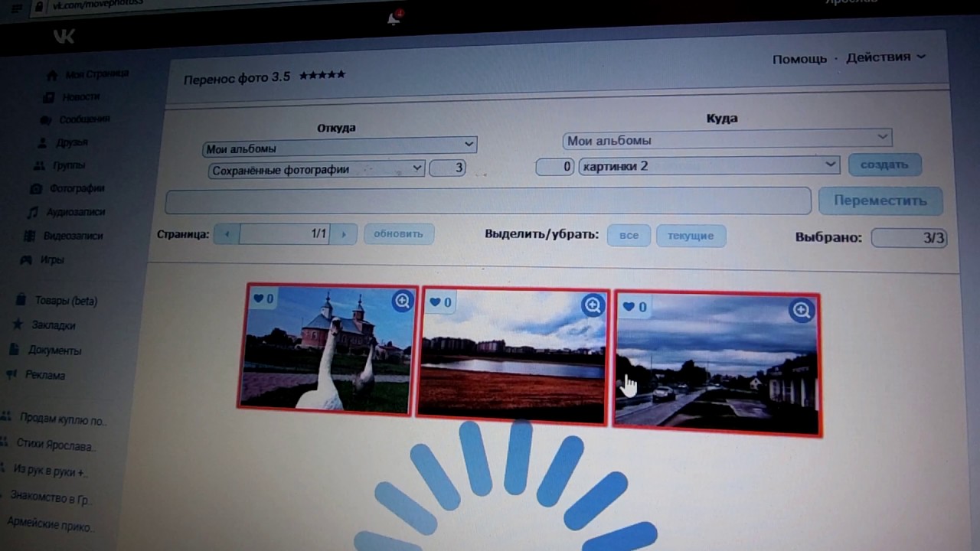The image size is (980, 551).
Task: Click like heart on lake photo
Action: pyautogui.click(x=435, y=302)
